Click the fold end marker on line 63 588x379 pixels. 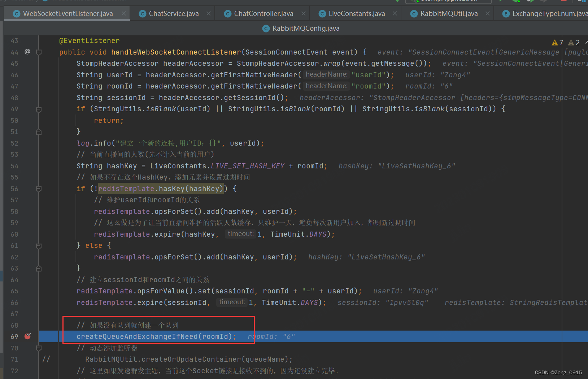click(x=39, y=268)
